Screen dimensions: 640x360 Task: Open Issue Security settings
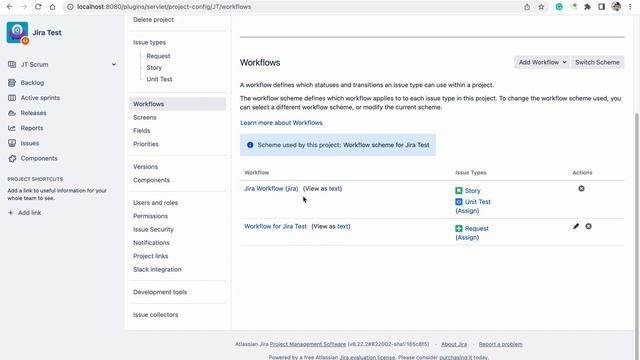click(153, 229)
